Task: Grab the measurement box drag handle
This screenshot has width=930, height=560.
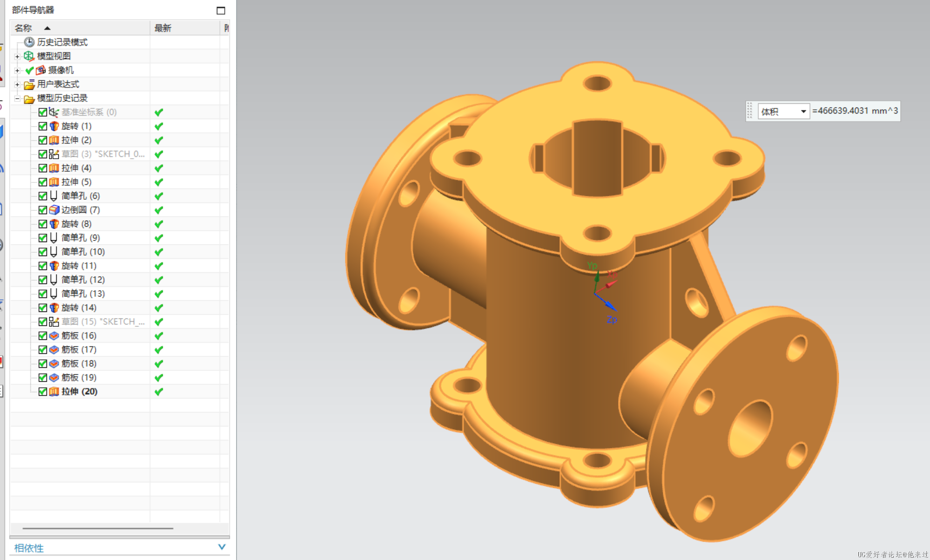Action: tap(749, 111)
